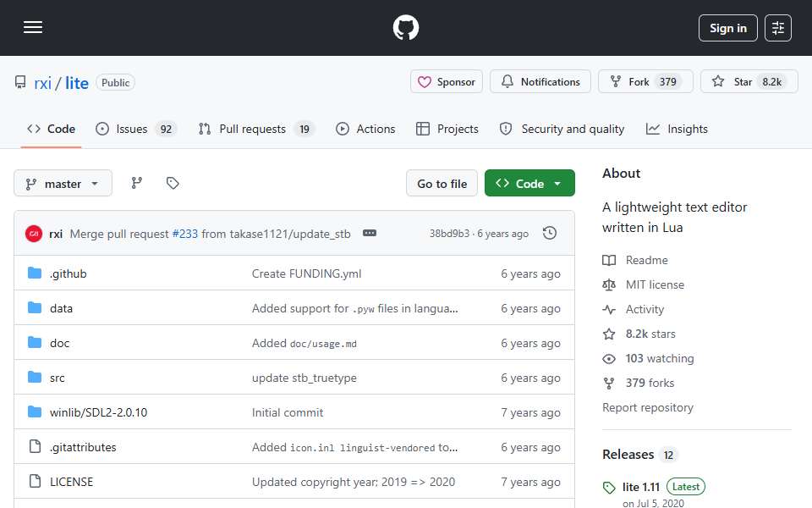Open the lite 1.11 release link
Screen dimensions: 812x508
point(641,488)
